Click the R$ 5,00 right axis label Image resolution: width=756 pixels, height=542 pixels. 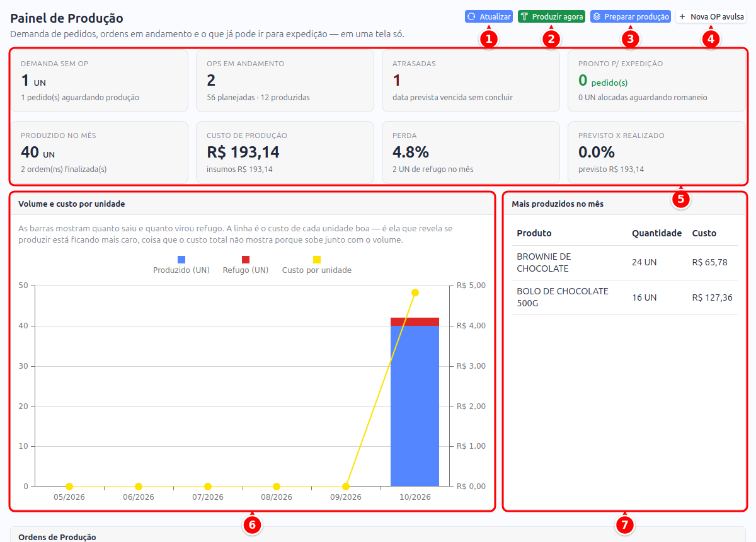pyautogui.click(x=471, y=285)
